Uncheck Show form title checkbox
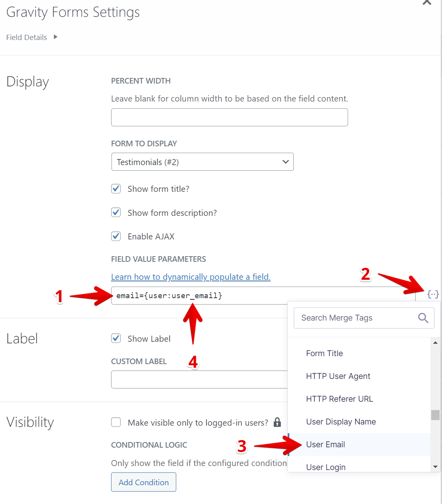 [x=116, y=189]
